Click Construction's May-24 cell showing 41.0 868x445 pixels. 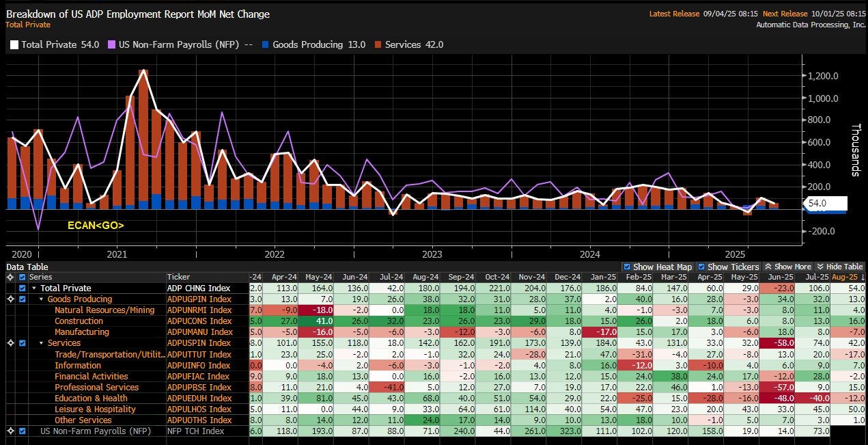(x=316, y=321)
